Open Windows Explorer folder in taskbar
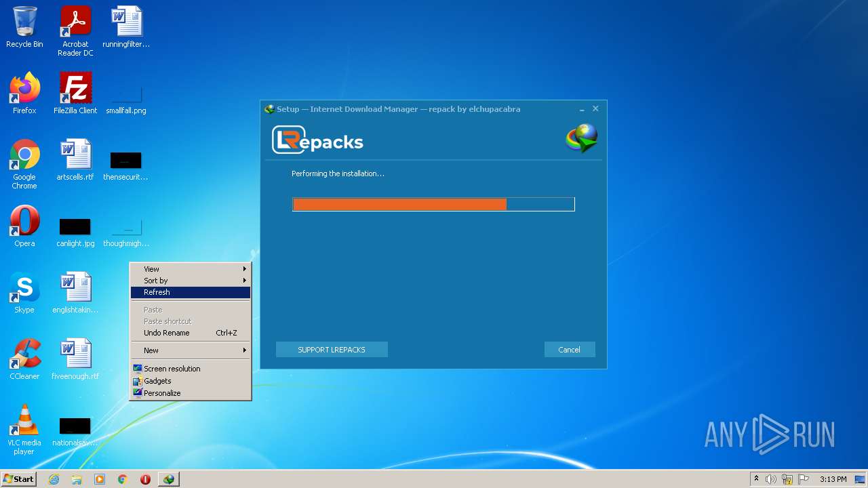Image resolution: width=868 pixels, height=488 pixels. [77, 479]
